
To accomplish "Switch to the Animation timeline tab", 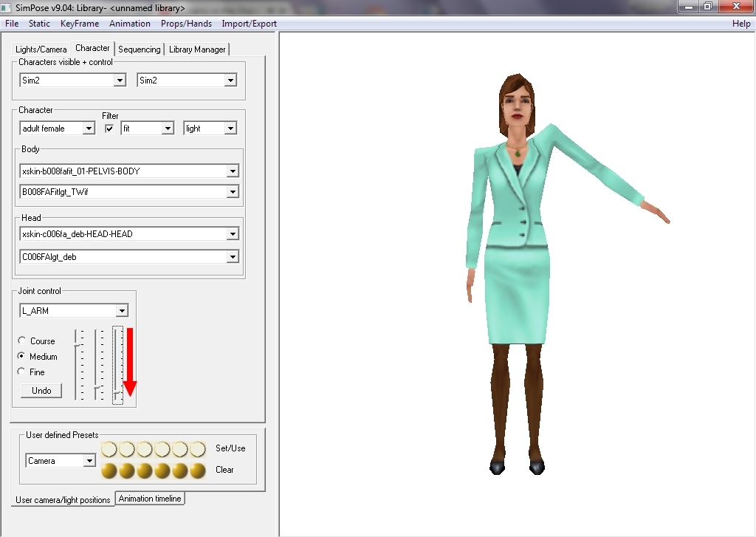I will tap(150, 499).
